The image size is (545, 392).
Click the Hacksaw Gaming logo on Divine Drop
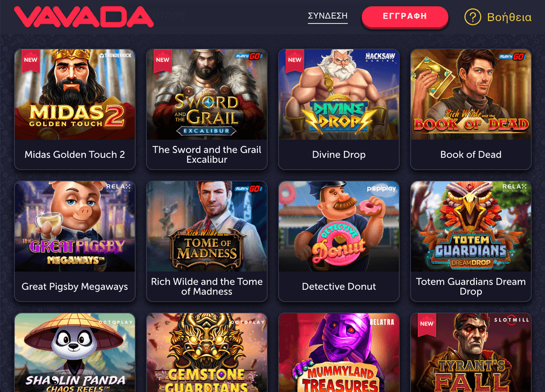tap(380, 57)
